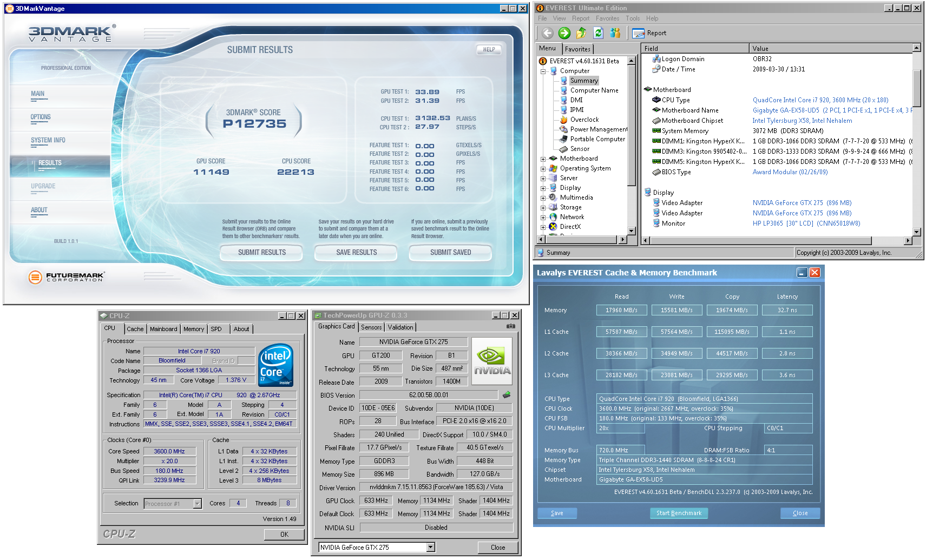The width and height of the screenshot is (926, 560).
Task: Click the Value column header in EVEREST
Action: click(x=831, y=48)
